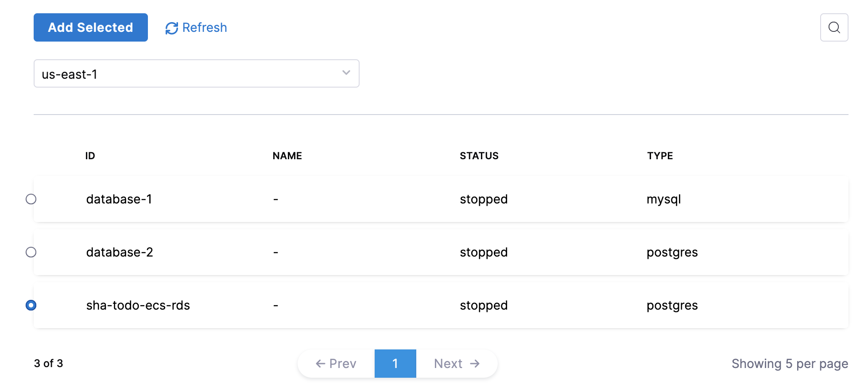Click the Prev pagination label
The image size is (868, 391).
(343, 364)
